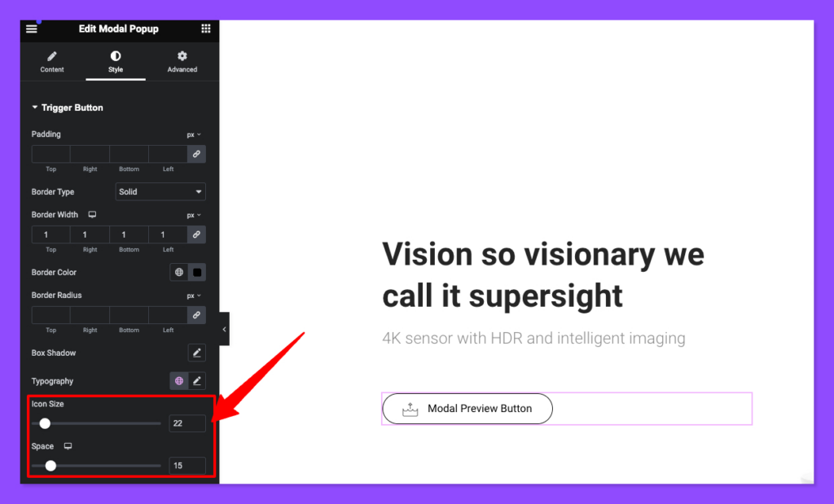Toggle the Border Radius link values button
This screenshot has height=504, width=834.
point(196,315)
